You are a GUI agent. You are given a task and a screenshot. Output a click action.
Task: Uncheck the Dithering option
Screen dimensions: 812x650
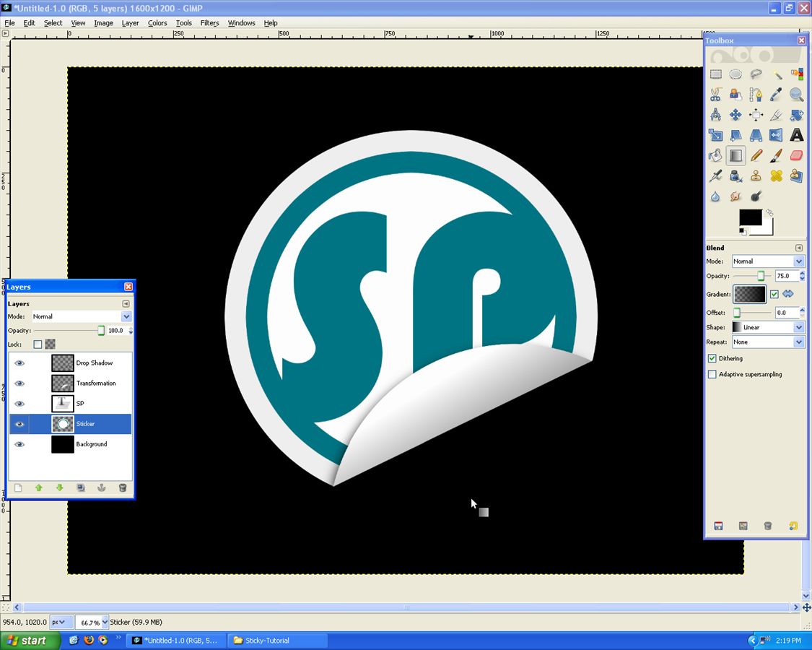pos(712,358)
